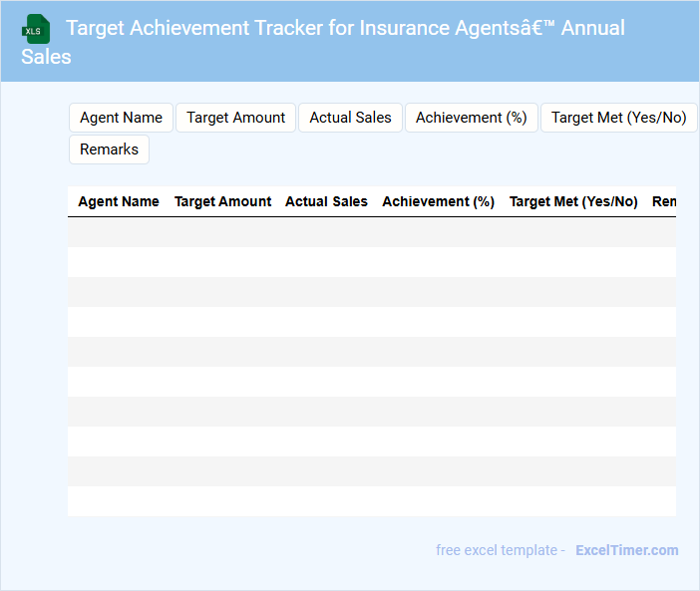Click the Actual Sales column header
Image resolution: width=700 pixels, height=591 pixels.
[326, 201]
